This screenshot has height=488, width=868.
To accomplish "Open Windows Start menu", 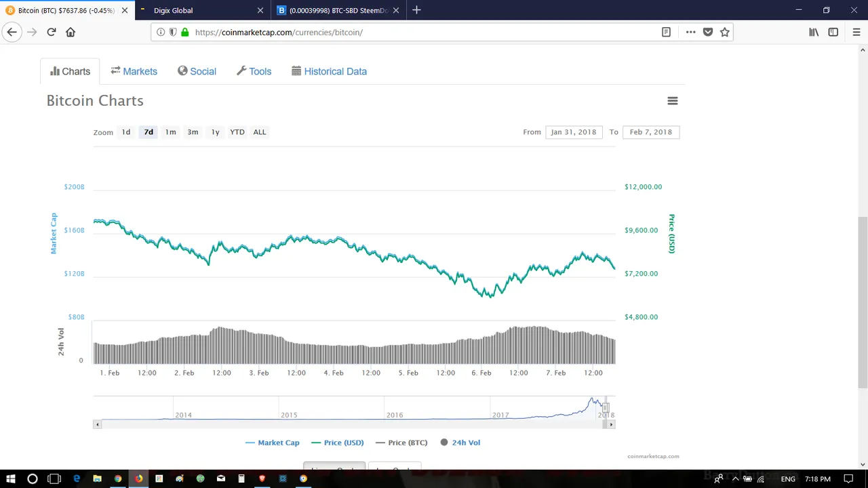I will pyautogui.click(x=11, y=479).
